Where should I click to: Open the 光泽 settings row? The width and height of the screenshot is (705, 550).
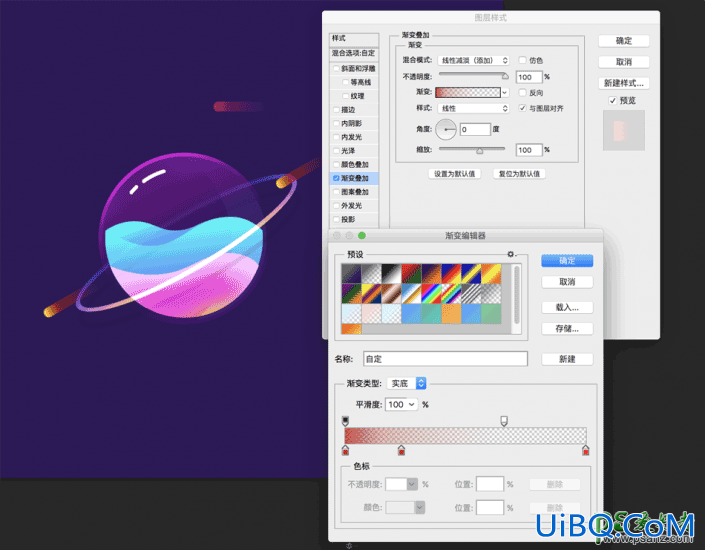354,151
